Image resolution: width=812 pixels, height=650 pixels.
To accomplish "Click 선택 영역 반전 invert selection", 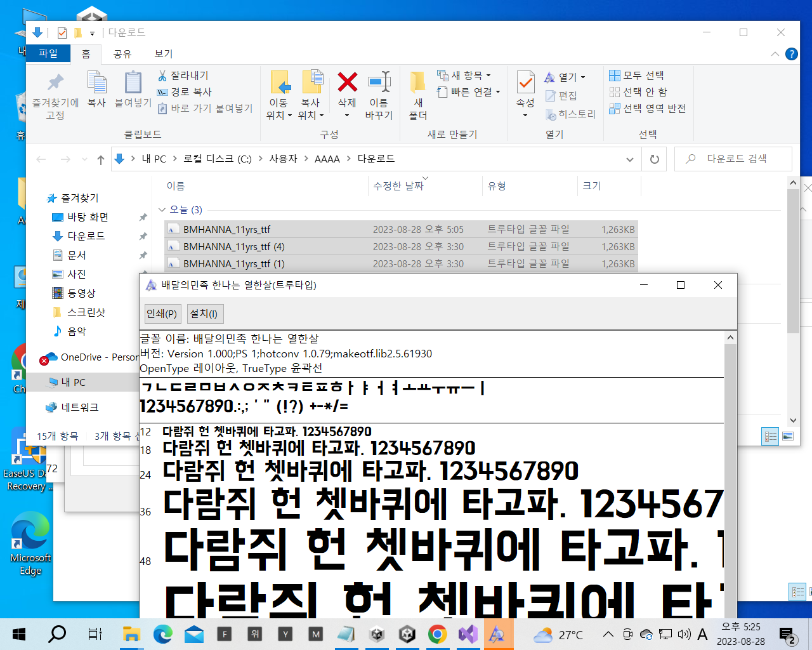I will pos(647,109).
